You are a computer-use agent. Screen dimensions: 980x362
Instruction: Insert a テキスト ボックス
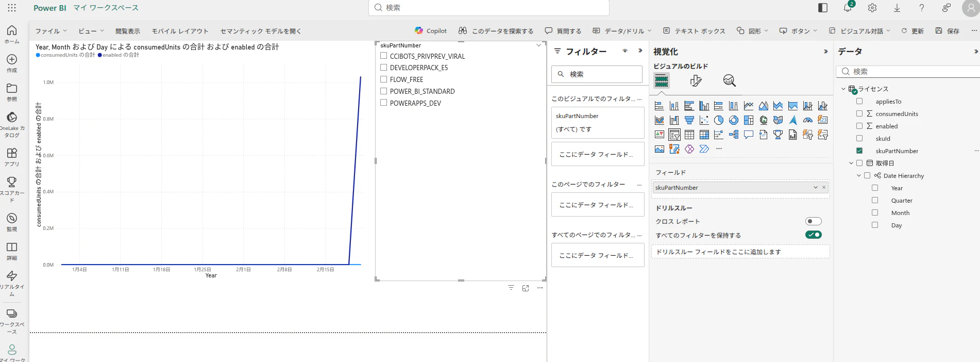[x=694, y=31]
